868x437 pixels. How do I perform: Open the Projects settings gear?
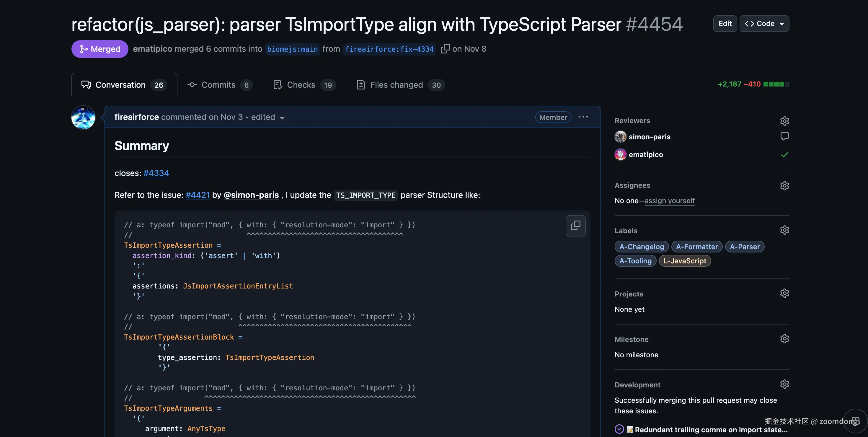[784, 293]
